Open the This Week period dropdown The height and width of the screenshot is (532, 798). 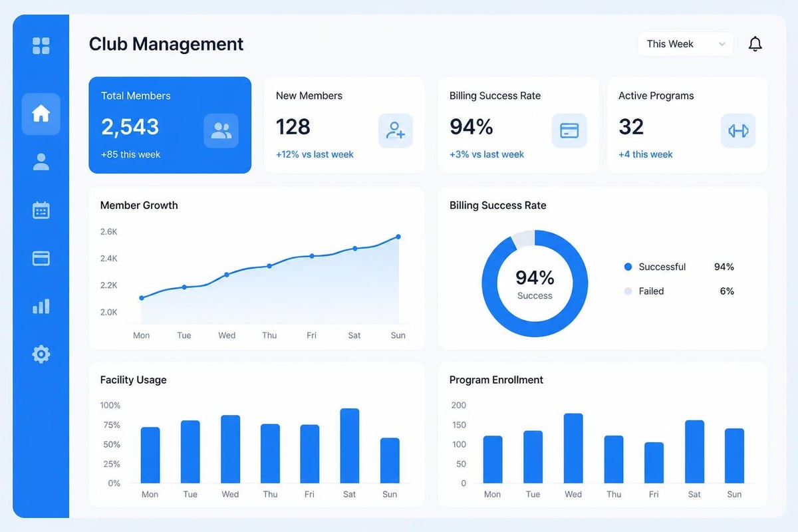(x=685, y=44)
